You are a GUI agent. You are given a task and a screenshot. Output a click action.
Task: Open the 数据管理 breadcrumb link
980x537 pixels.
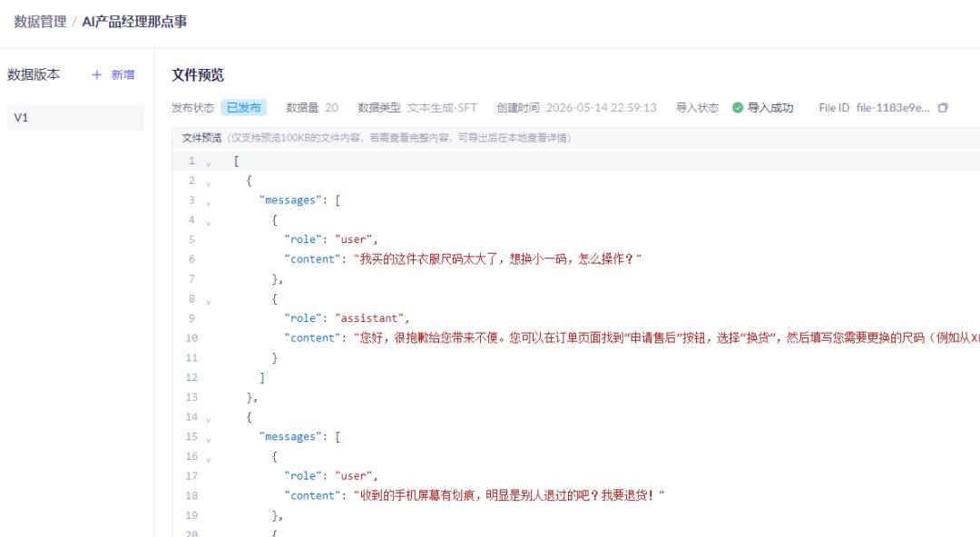[40, 22]
